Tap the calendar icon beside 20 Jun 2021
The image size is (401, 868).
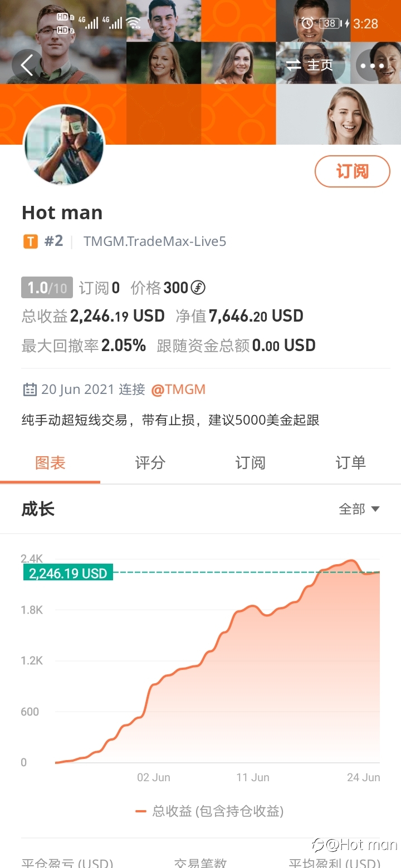[x=30, y=389]
